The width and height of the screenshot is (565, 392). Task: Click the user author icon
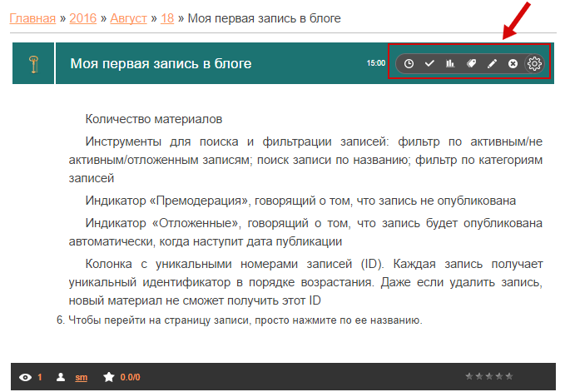(61, 377)
